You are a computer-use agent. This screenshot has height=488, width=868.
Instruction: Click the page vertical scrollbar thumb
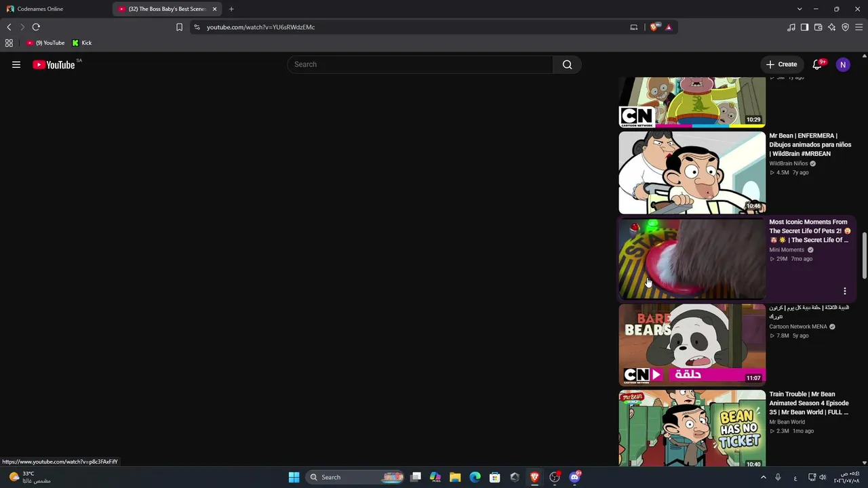pos(865,255)
